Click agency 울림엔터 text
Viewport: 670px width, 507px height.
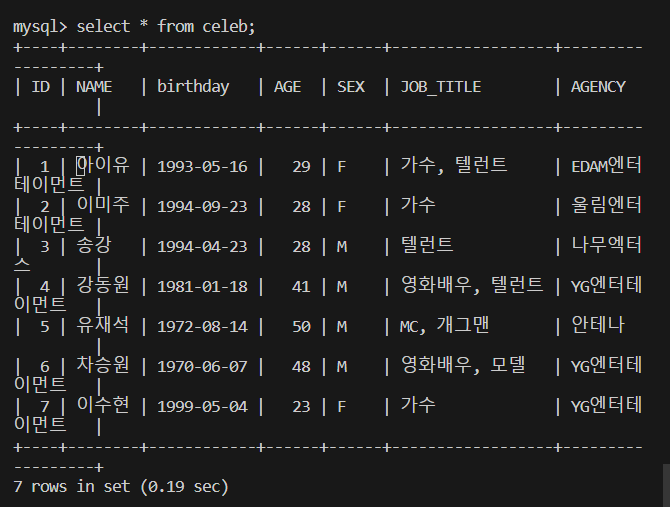pyautogui.click(x=606, y=205)
